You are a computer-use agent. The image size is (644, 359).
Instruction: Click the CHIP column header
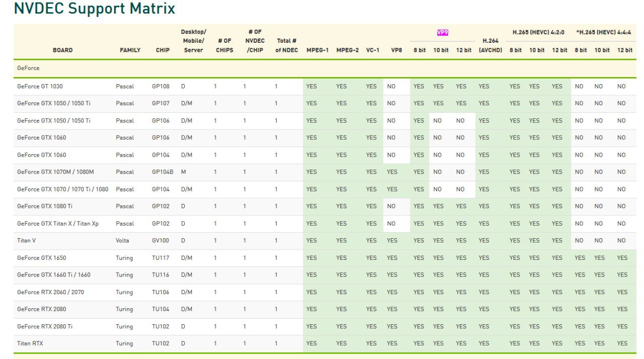pos(163,50)
